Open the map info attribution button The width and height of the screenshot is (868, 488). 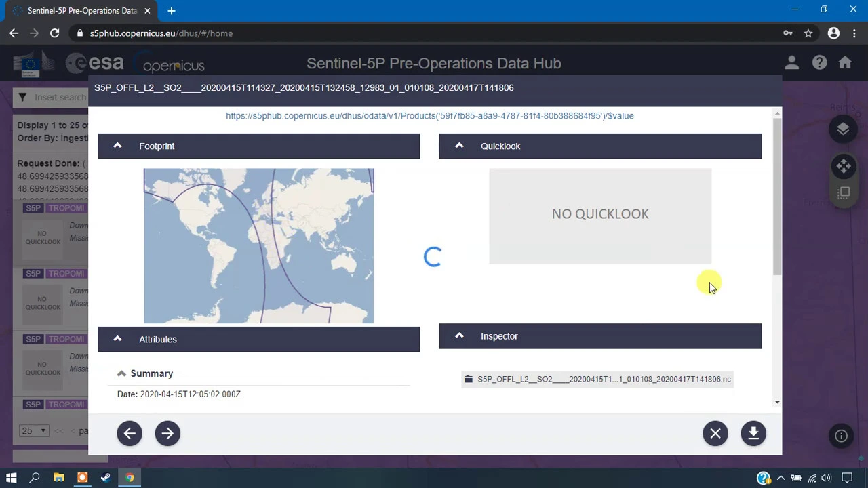point(841,436)
